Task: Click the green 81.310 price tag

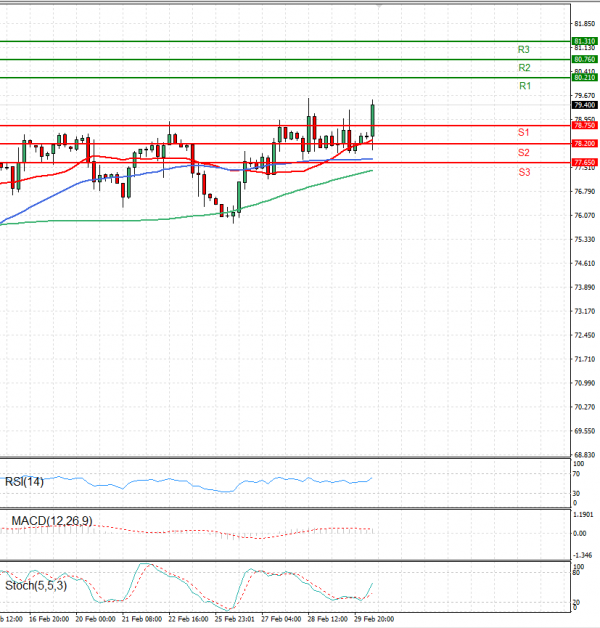Action: point(585,41)
